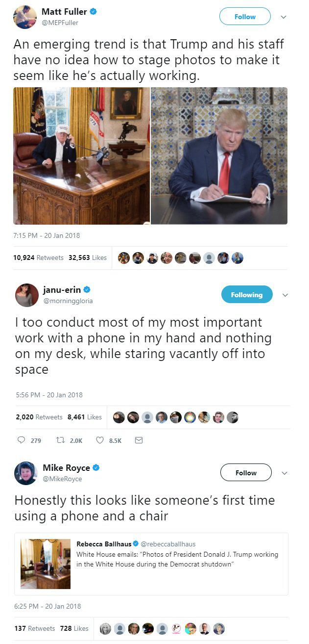Open the @morninggloria handle link
The width and height of the screenshot is (309, 644).
click(x=68, y=301)
